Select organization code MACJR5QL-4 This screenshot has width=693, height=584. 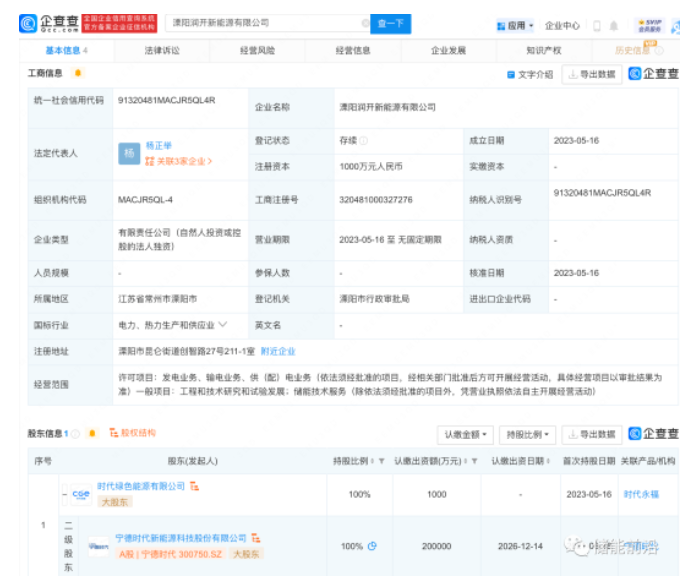(145, 200)
